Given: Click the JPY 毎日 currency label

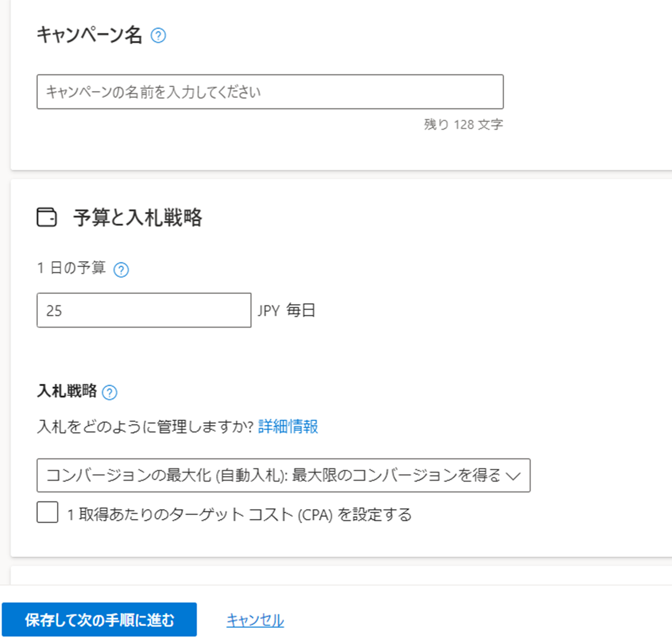Looking at the screenshot, I should [x=286, y=310].
